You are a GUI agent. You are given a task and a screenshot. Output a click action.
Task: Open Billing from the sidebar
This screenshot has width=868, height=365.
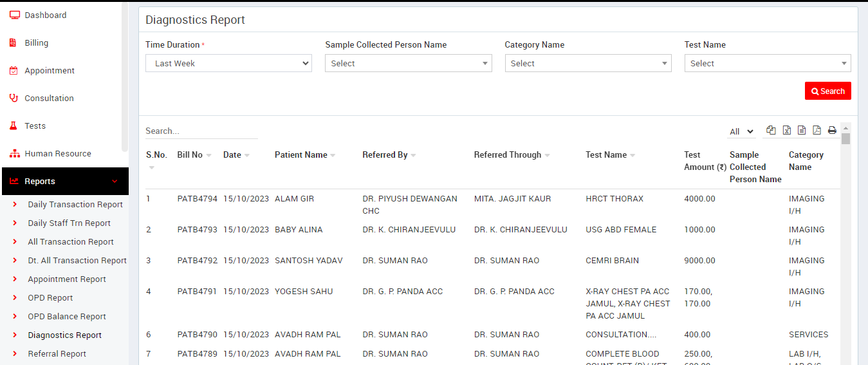pyautogui.click(x=37, y=43)
